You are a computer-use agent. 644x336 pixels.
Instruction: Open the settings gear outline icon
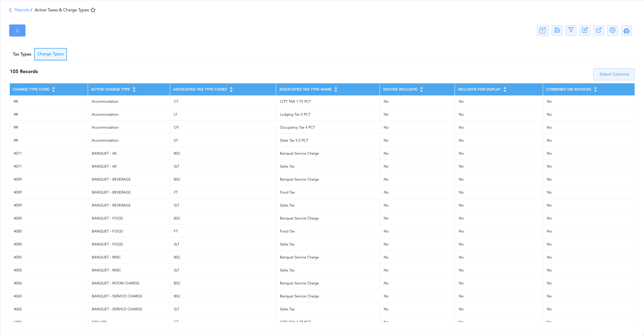612,30
